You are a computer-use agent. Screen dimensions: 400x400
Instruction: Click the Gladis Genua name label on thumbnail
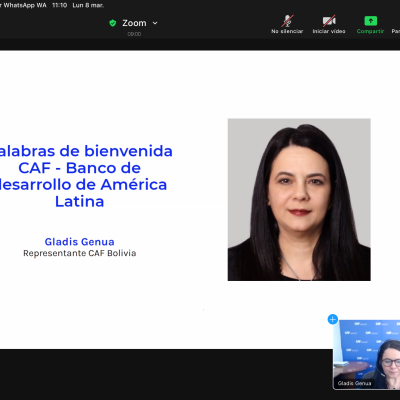[354, 383]
